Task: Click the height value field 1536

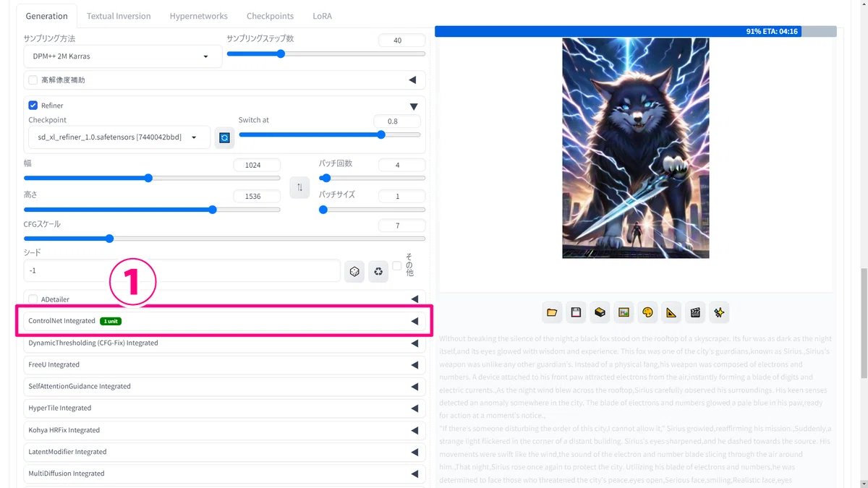Action: tap(257, 197)
